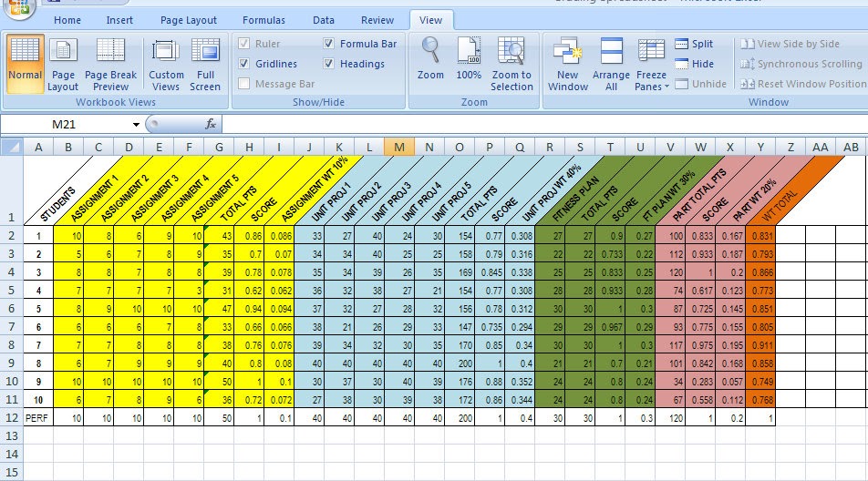
Task: Click the Split window button
Action: click(694, 44)
